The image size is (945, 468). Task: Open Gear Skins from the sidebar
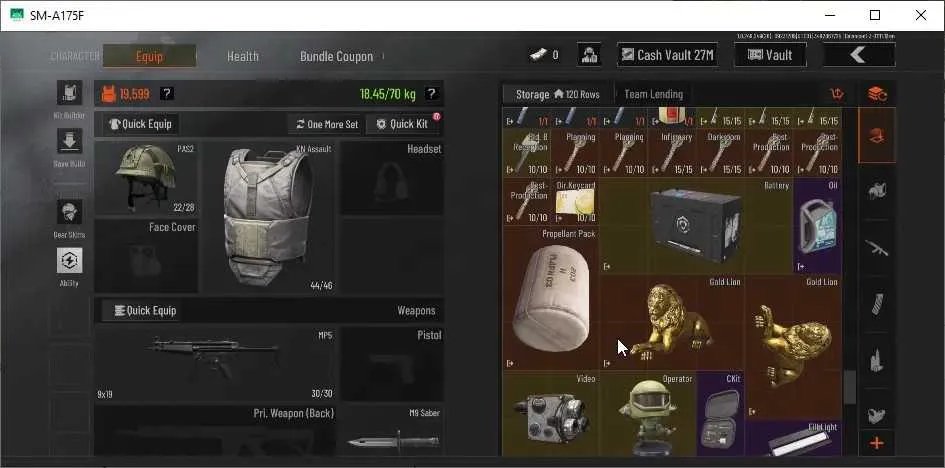point(69,212)
